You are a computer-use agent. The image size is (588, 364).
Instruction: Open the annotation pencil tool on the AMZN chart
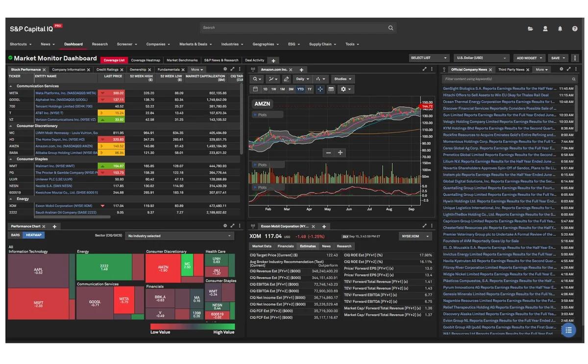(287, 79)
